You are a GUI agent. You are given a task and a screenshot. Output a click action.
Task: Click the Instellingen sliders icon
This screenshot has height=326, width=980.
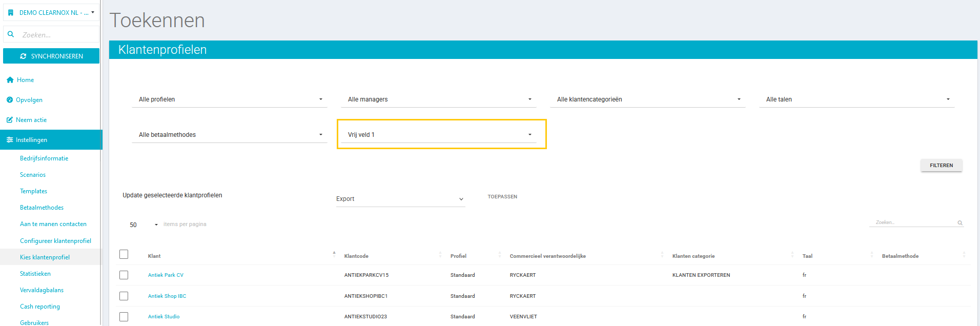coord(10,140)
